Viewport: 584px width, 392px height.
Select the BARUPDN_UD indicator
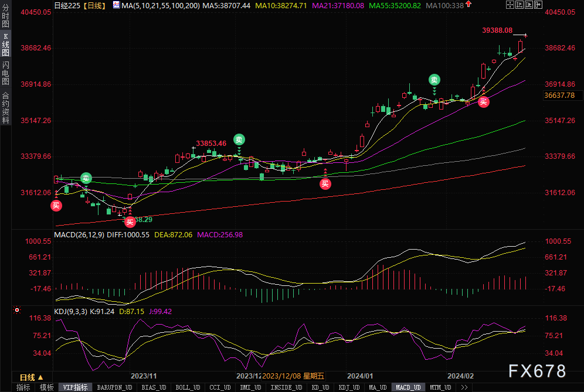114,387
